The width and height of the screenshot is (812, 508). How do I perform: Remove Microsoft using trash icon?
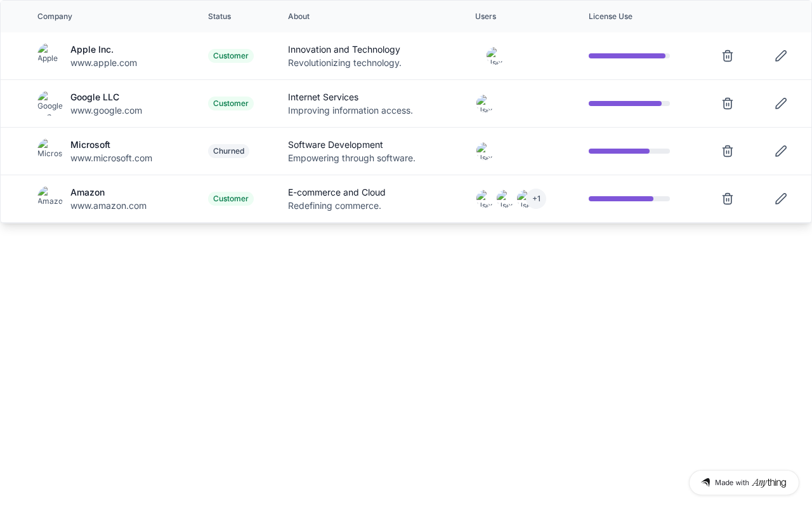tap(728, 151)
